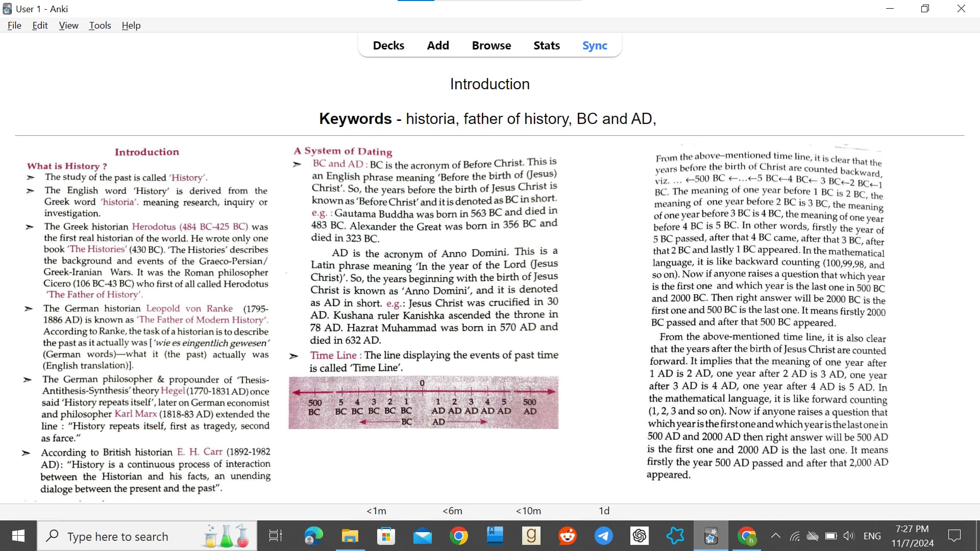Open File Explorer in taskbar
980x551 pixels.
click(350, 536)
